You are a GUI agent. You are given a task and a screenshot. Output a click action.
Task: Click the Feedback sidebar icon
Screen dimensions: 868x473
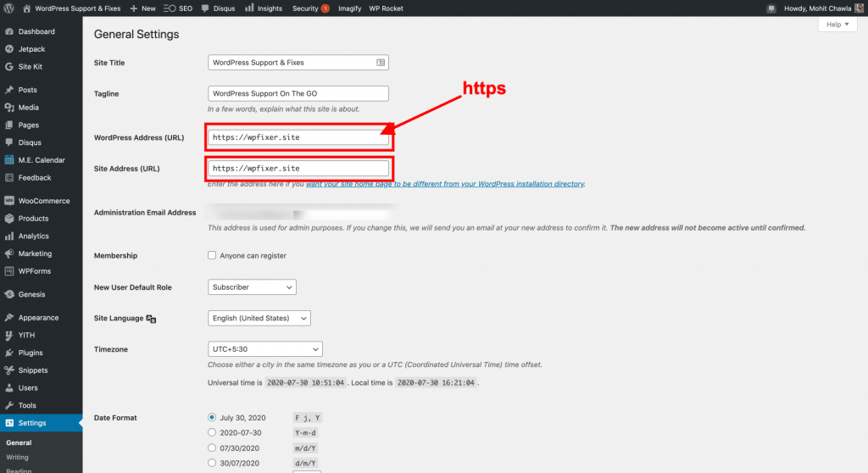(x=9, y=178)
